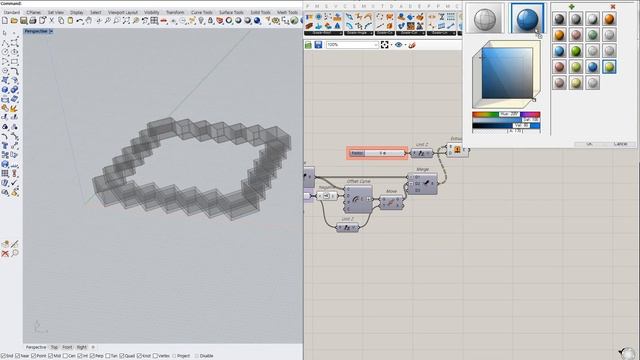Click the four-viewport layout grid icon
Viewport: 640px width, 360px height.
click(154, 20)
